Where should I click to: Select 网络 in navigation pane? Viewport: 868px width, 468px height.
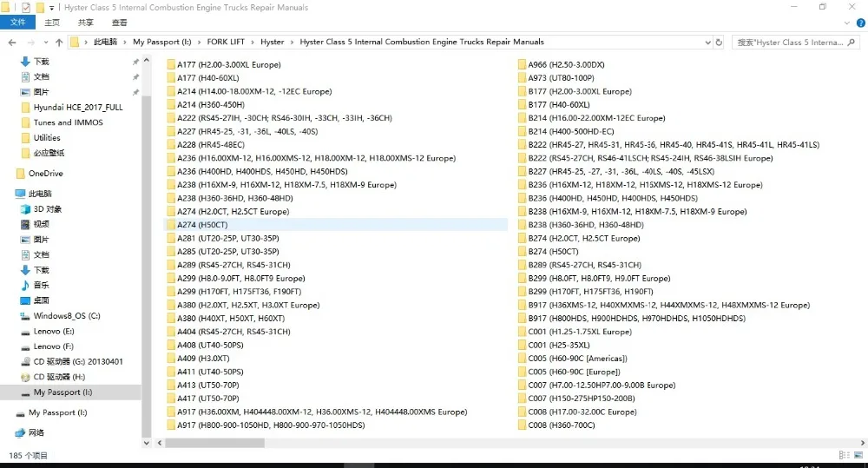click(x=36, y=432)
